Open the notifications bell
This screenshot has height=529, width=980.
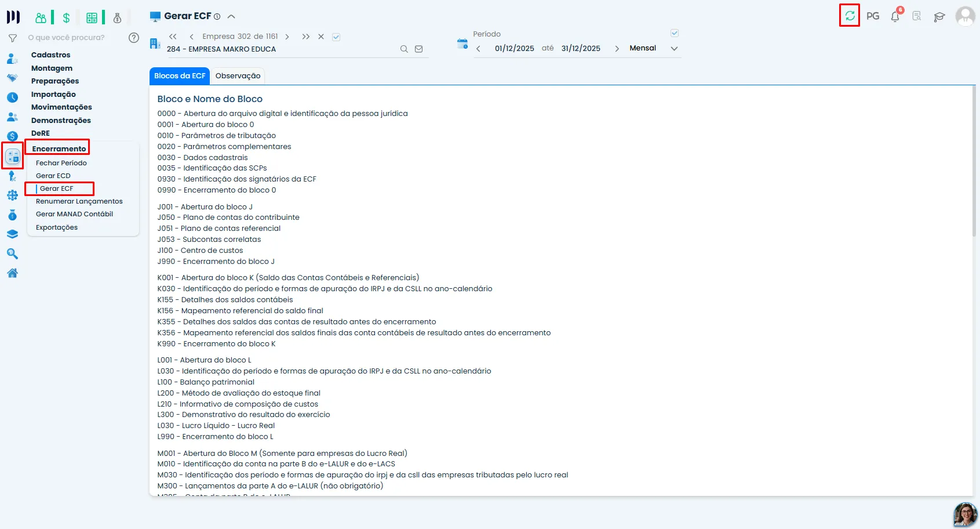click(895, 16)
